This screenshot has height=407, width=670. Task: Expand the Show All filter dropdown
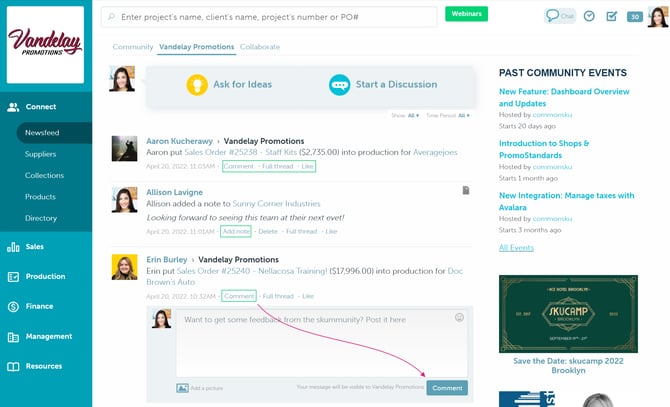pos(405,116)
